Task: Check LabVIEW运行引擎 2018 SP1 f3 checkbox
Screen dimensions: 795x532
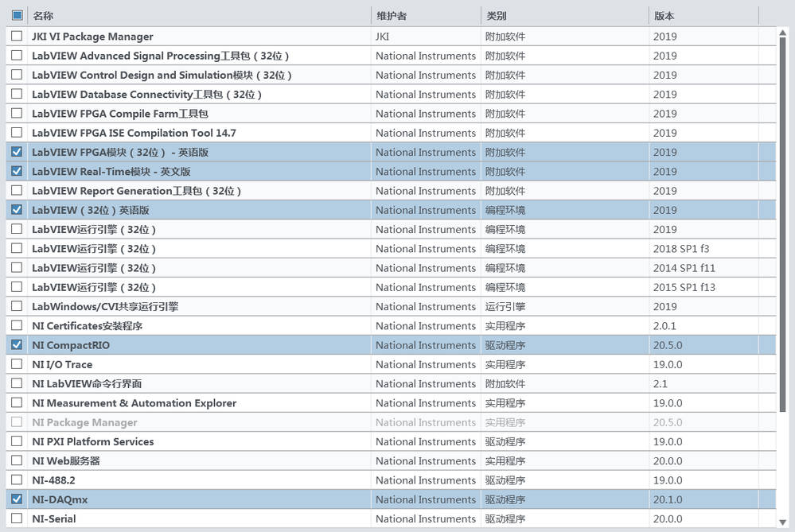Action: click(x=17, y=248)
